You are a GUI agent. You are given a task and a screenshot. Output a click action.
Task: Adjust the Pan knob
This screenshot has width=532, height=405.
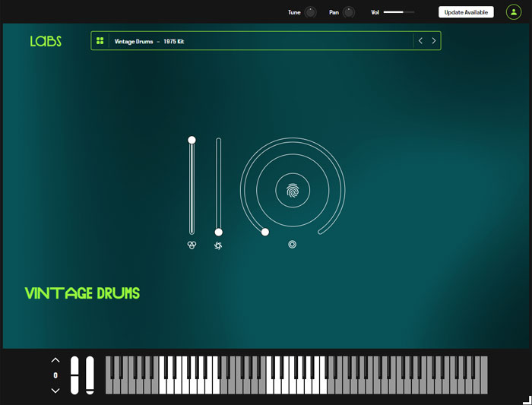pyautogui.click(x=349, y=12)
